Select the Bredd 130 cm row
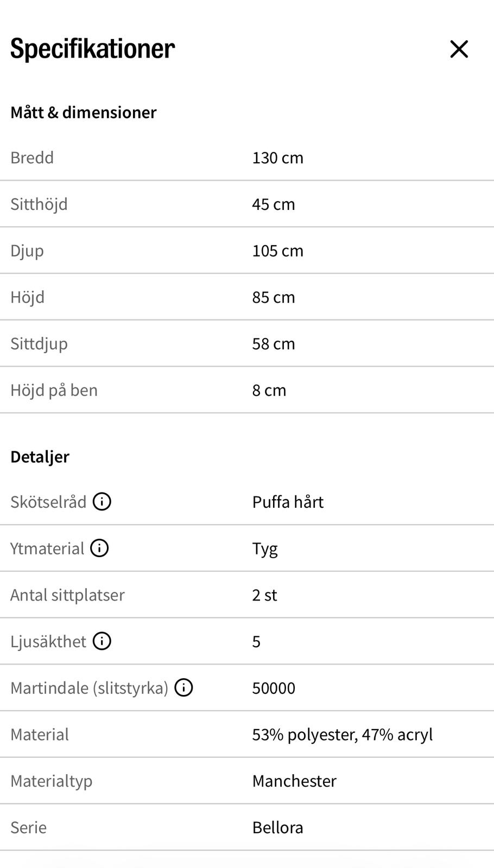The width and height of the screenshot is (494, 868). (x=247, y=158)
